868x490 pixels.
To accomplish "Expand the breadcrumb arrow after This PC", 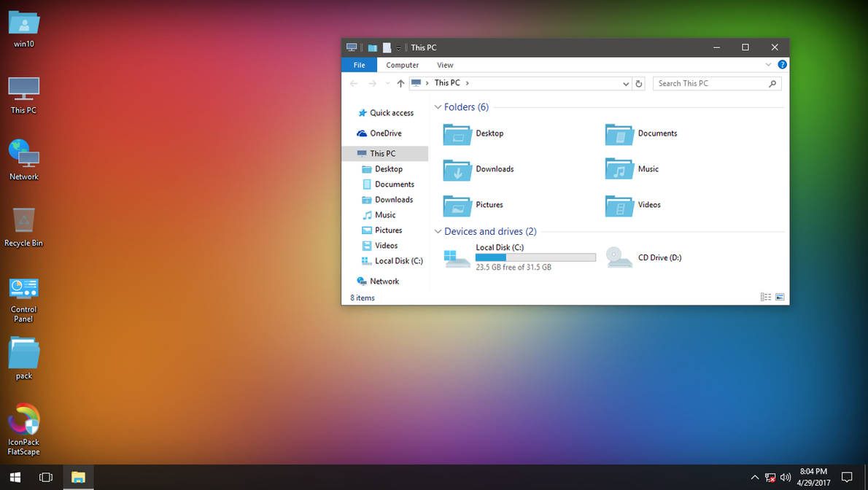I will [x=468, y=83].
